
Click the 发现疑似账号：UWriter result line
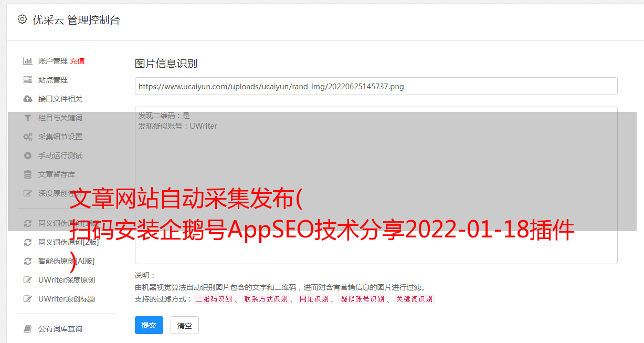click(178, 126)
